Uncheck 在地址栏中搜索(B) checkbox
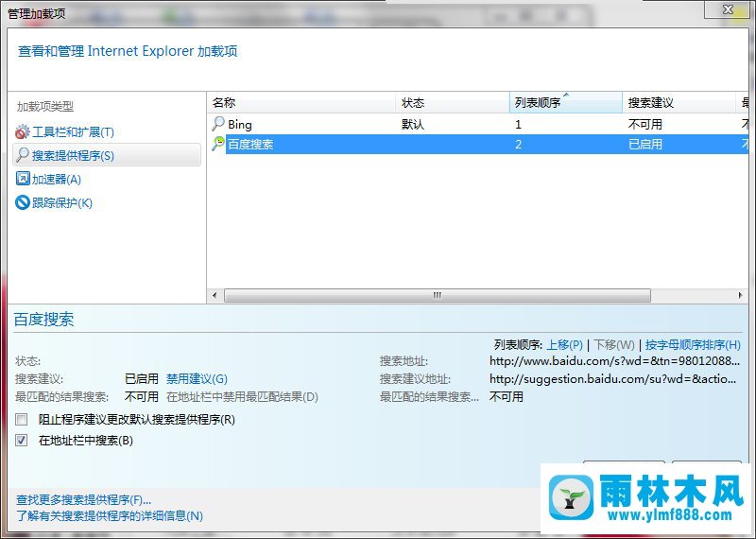 tap(21, 440)
